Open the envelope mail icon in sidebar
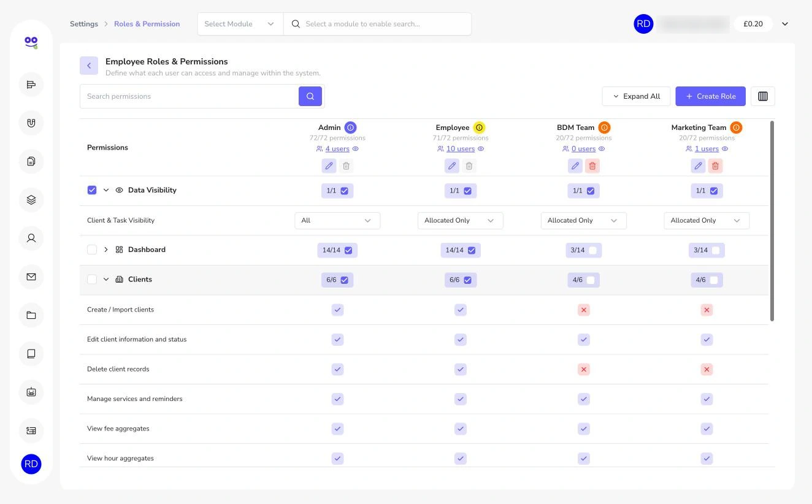The height and width of the screenshot is (504, 812). tap(31, 277)
